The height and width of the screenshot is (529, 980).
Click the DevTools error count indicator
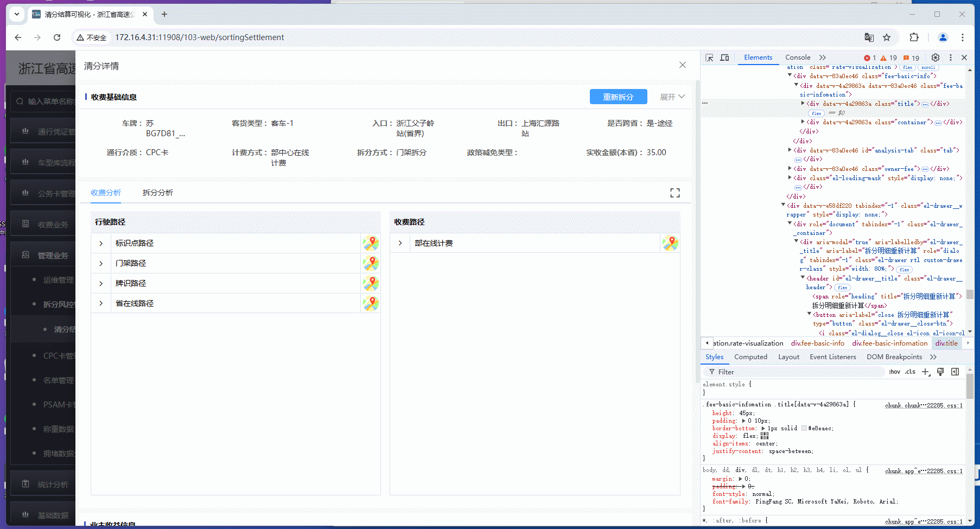870,58
